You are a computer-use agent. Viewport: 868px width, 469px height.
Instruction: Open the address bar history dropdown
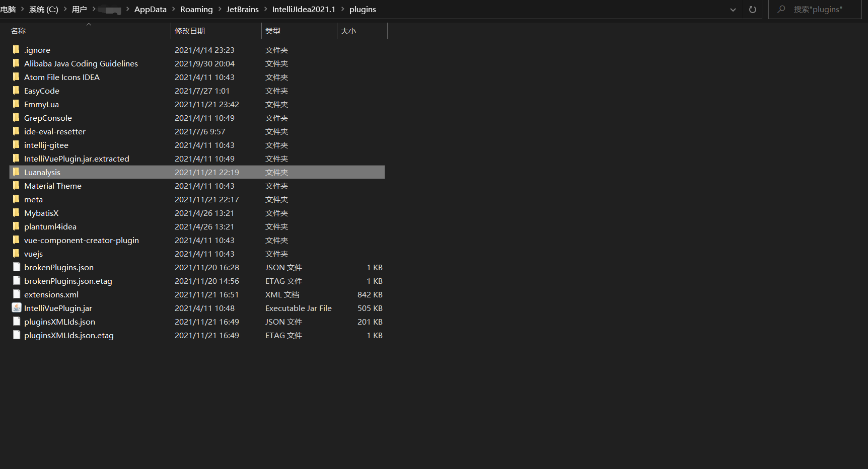tap(733, 9)
